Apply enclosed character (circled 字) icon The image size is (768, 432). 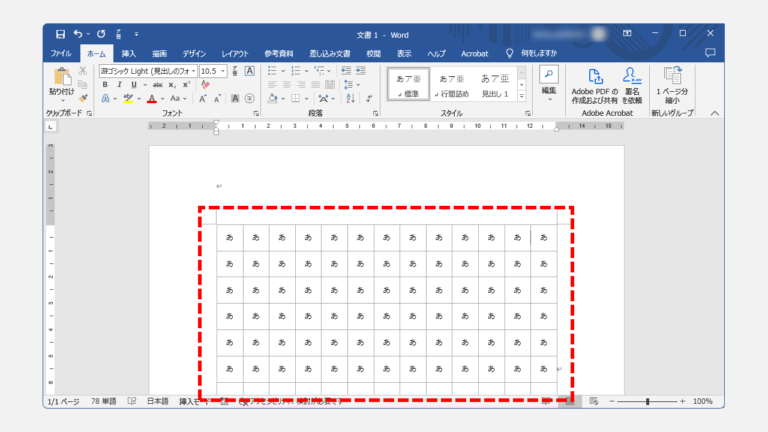point(249,98)
